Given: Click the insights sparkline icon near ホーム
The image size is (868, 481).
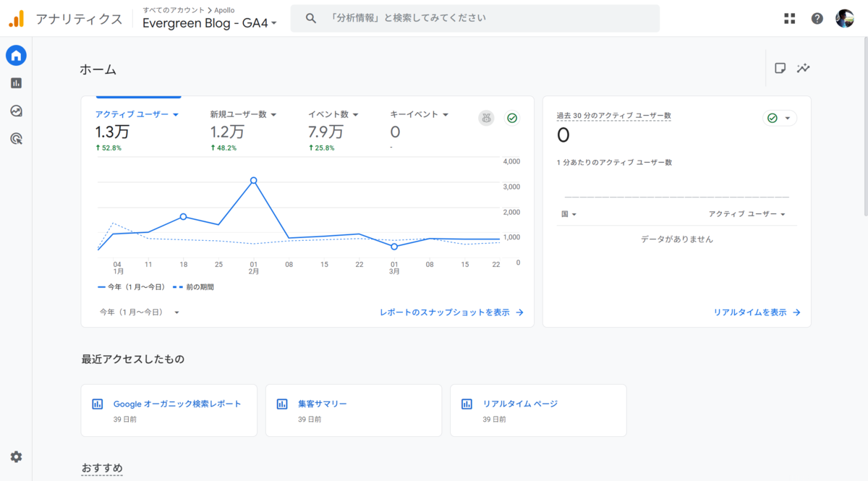Looking at the screenshot, I should 804,68.
